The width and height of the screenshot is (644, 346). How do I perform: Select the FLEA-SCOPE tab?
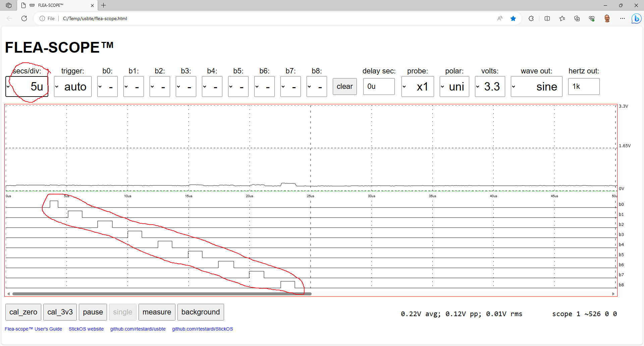pyautogui.click(x=57, y=5)
